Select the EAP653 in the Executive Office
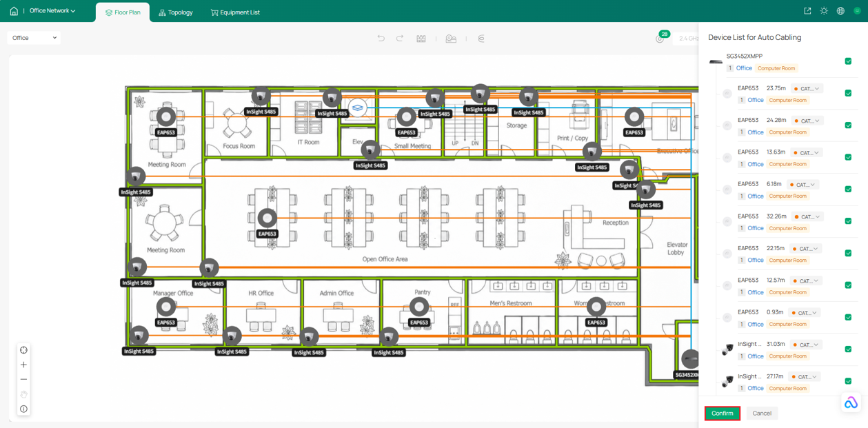Screen dimensions: 868x428 click(x=634, y=117)
